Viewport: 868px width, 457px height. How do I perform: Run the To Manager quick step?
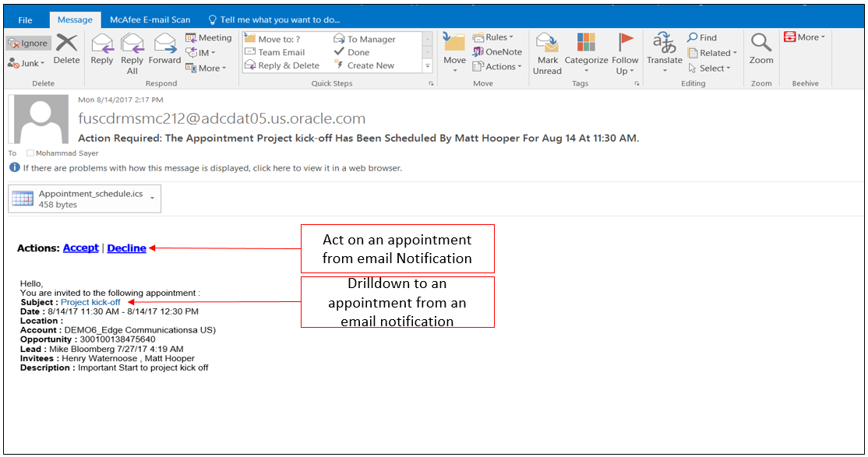[365, 39]
